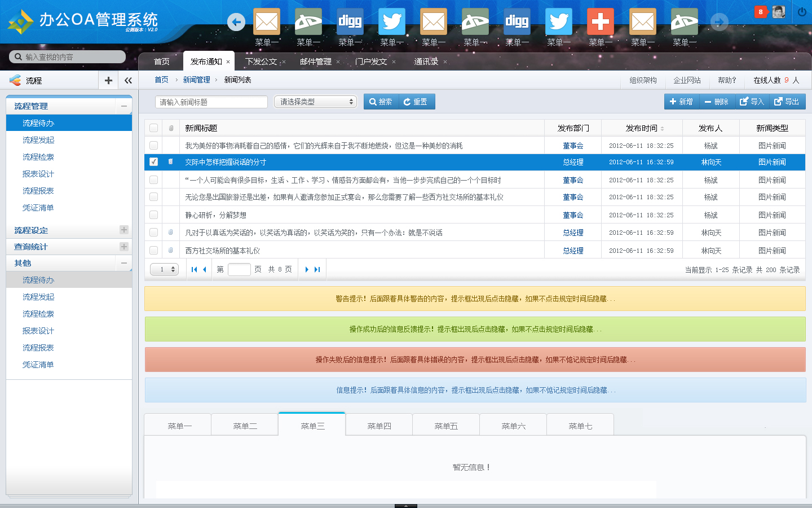Click the 新增 button
The height and width of the screenshot is (508, 812).
click(681, 102)
